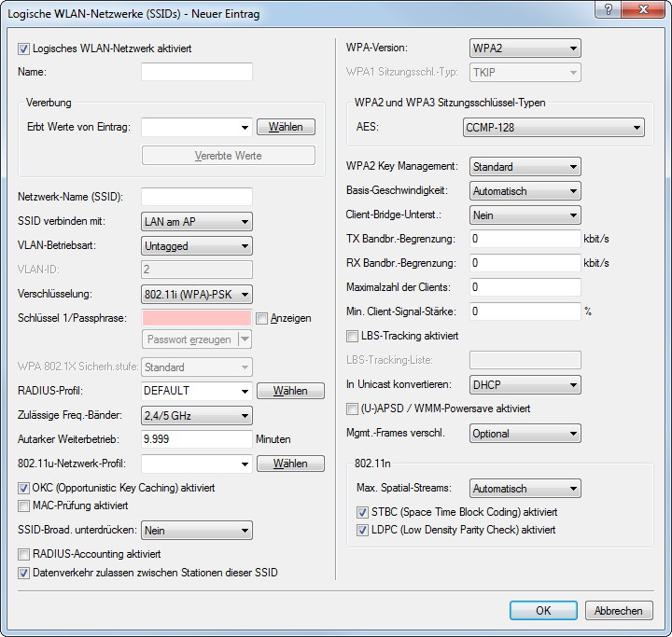Expand the WPA-Version dropdown
672x637 pixels.
525,48
